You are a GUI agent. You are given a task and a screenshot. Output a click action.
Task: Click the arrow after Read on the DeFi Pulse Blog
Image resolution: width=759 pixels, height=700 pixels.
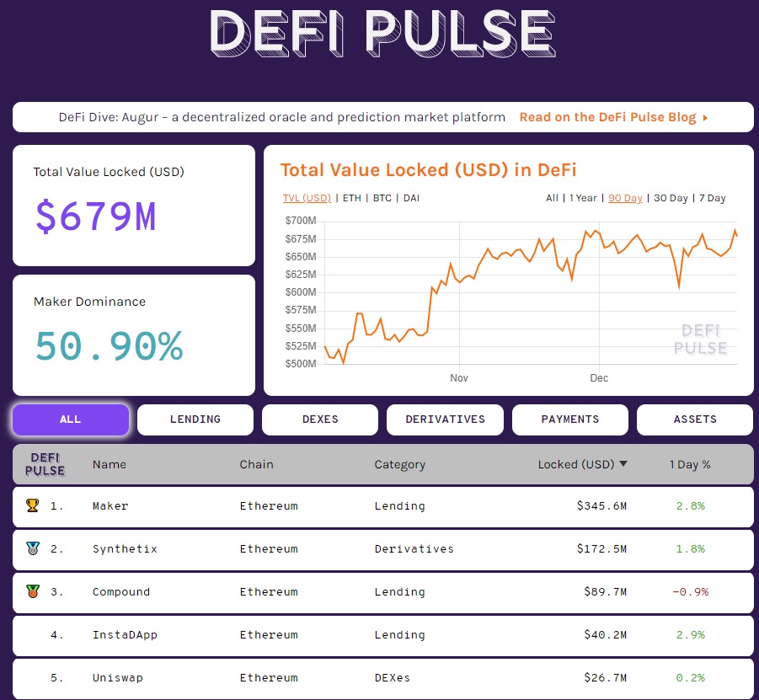[x=705, y=118]
